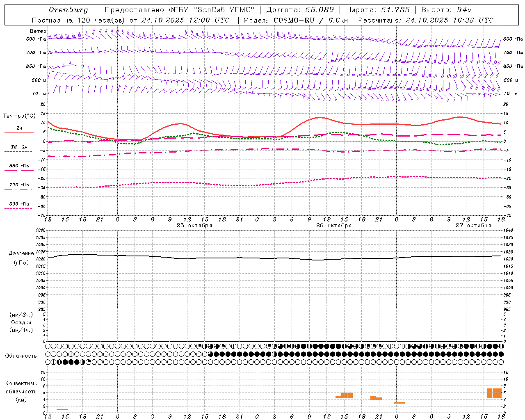
Task: Click the Ветер panel label
Action: 38,31
